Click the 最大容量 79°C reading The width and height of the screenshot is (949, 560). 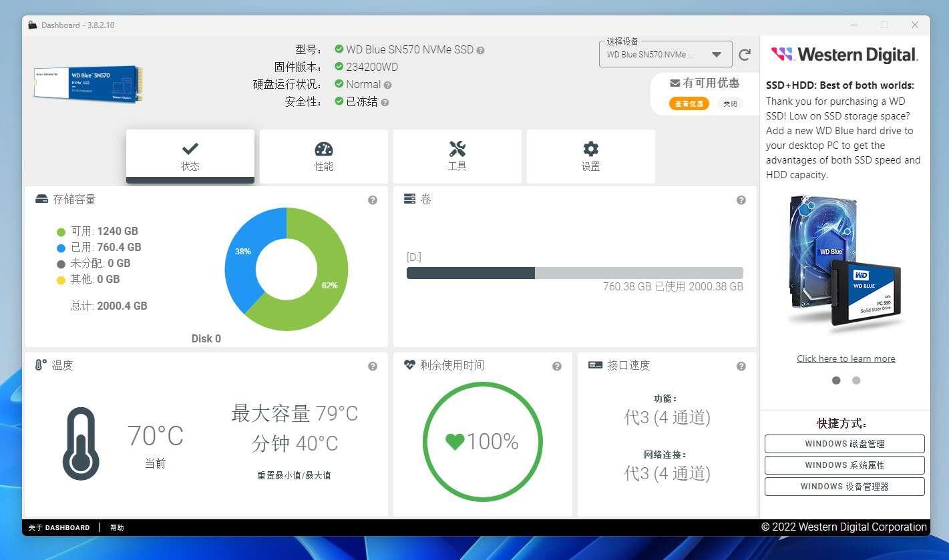(295, 414)
